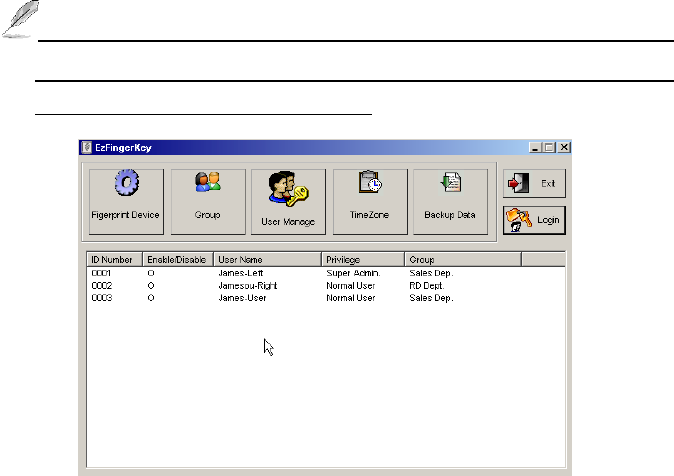Maximize the EzFingerKey window

click(x=549, y=147)
